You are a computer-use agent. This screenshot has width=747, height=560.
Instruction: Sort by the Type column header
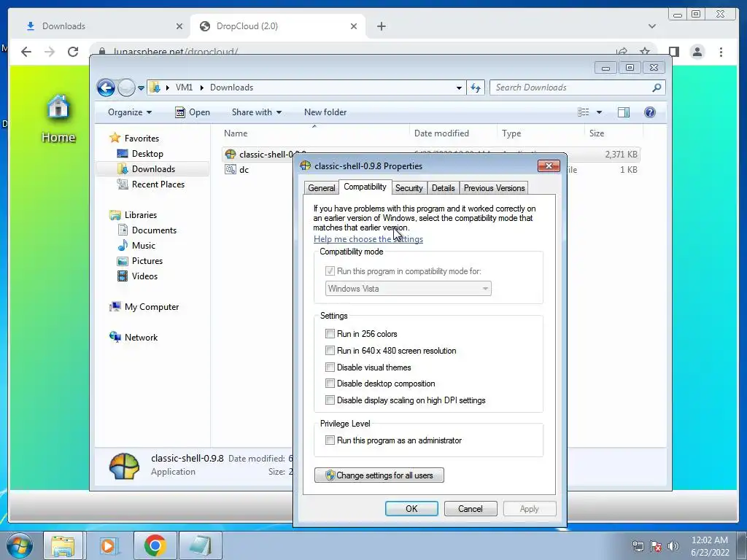541,133
